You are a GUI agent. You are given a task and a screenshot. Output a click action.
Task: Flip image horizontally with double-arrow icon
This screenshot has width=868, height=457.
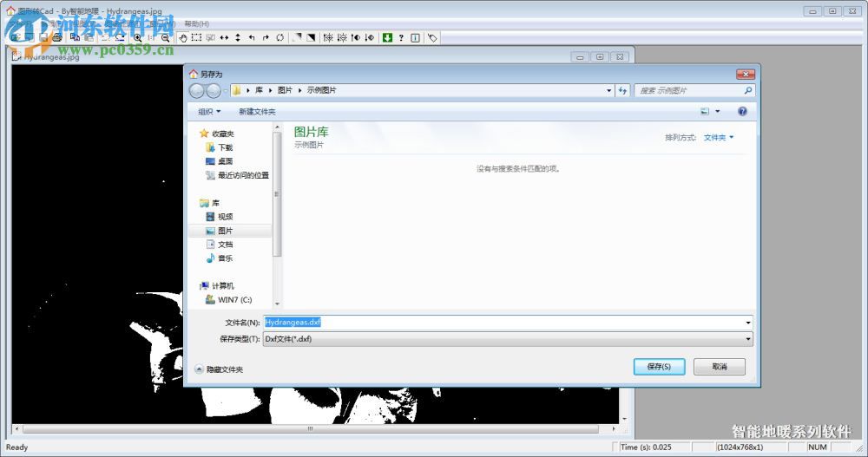point(224,37)
